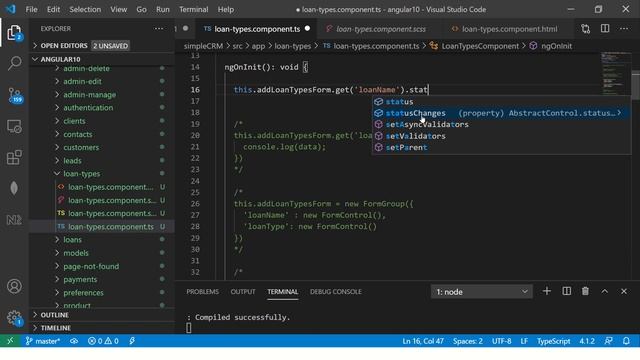Select the setAsyncValidators suggestion

pyautogui.click(x=501, y=124)
